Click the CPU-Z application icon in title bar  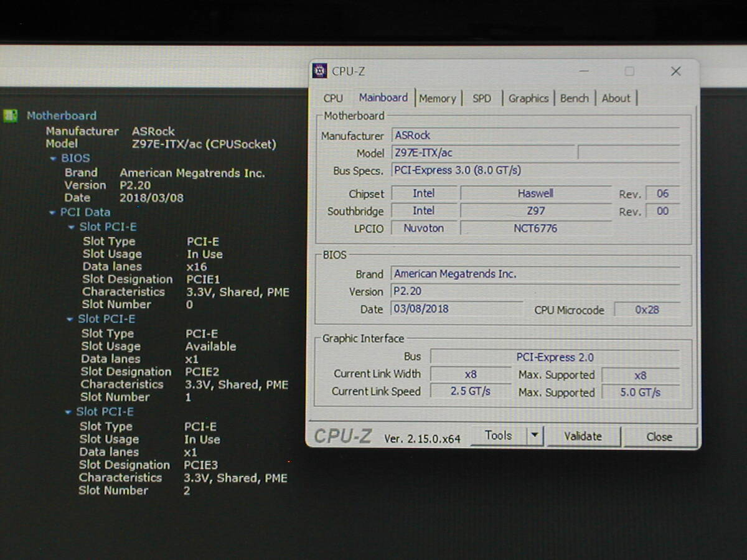pos(320,71)
